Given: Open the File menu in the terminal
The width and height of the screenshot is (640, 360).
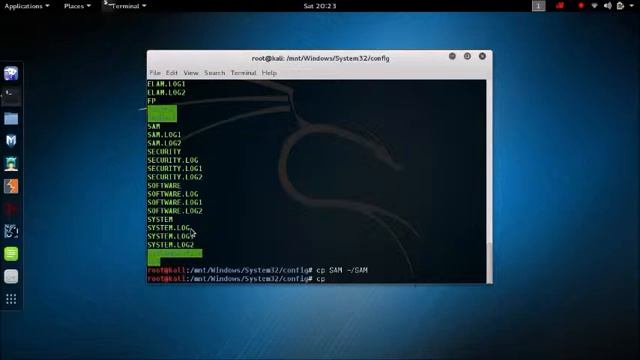Looking at the screenshot, I should [x=155, y=73].
